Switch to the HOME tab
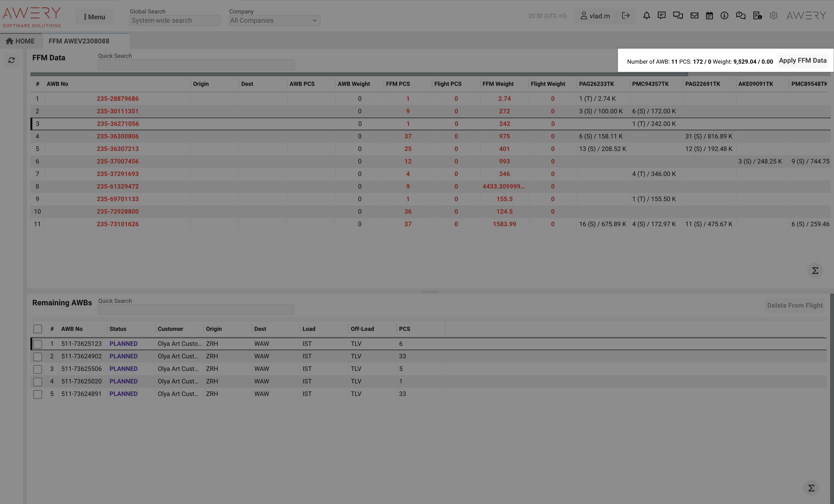834x504 pixels. [x=20, y=41]
